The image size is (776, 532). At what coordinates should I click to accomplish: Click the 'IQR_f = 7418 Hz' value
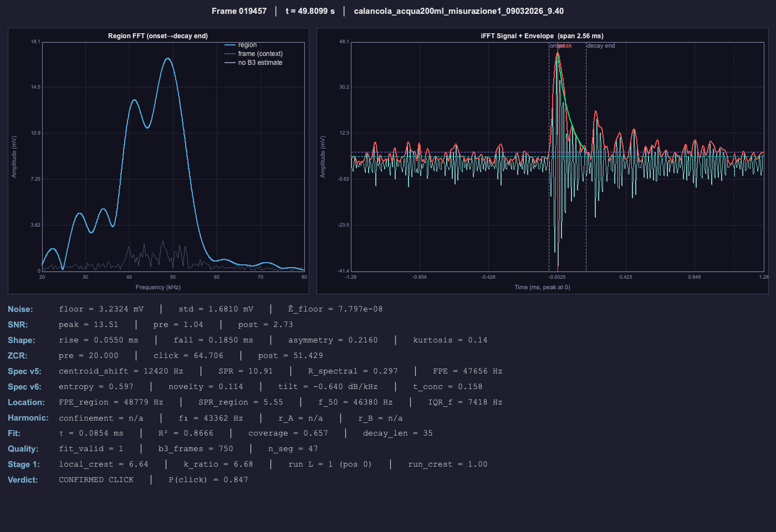tap(465, 402)
